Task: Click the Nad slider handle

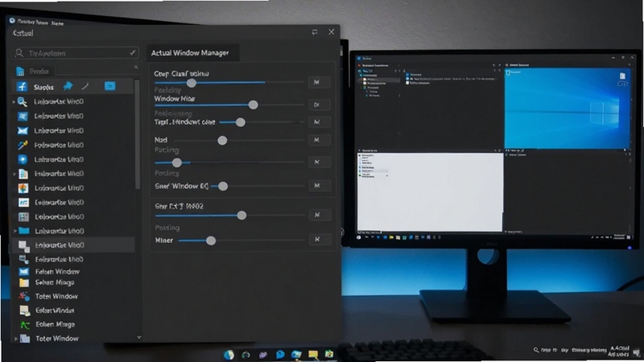Action: tap(222, 140)
